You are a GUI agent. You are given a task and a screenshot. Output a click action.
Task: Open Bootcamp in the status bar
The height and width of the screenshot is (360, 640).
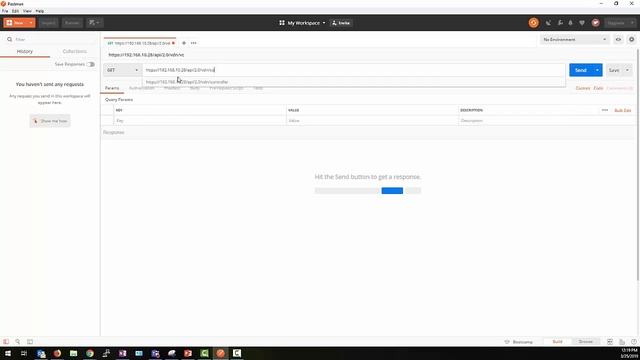(x=519, y=342)
